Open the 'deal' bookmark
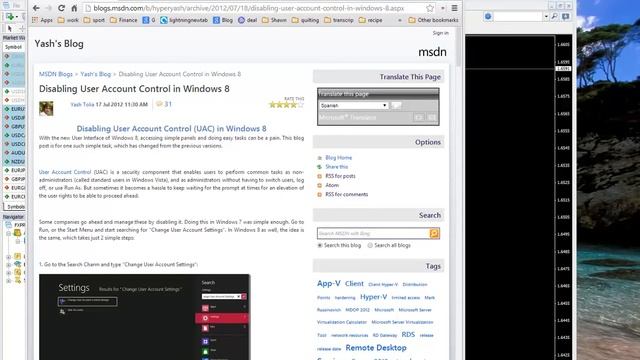The height and width of the screenshot is (360, 640). 248,20
